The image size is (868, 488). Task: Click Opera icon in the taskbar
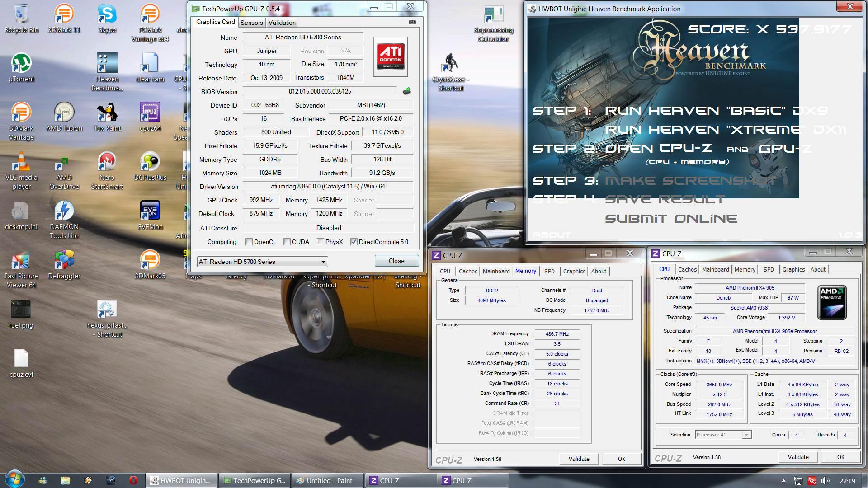pyautogui.click(x=133, y=480)
